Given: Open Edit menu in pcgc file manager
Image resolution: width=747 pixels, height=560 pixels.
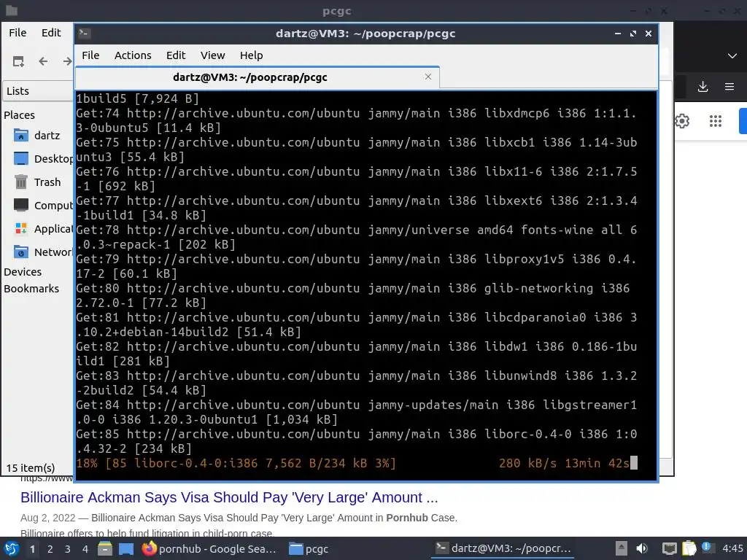Looking at the screenshot, I should [51, 32].
